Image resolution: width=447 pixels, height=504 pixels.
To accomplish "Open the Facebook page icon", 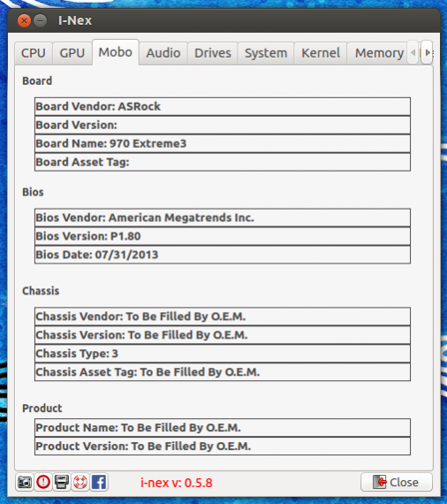I will [x=99, y=482].
